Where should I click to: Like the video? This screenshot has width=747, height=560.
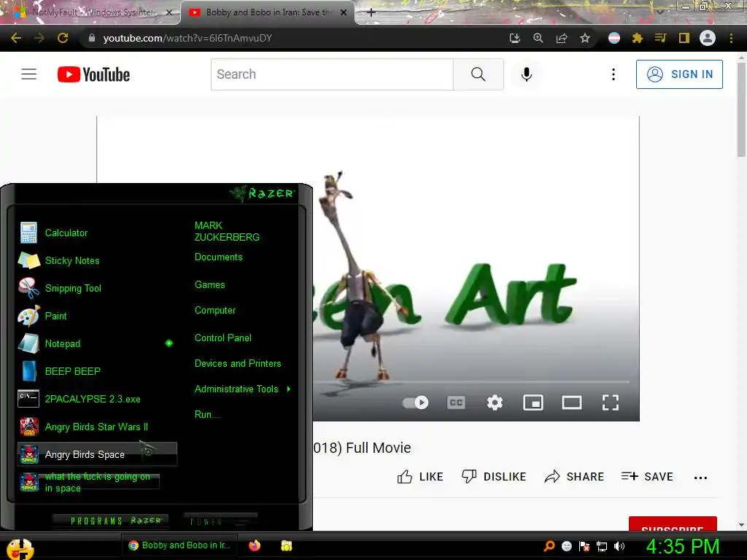420,477
